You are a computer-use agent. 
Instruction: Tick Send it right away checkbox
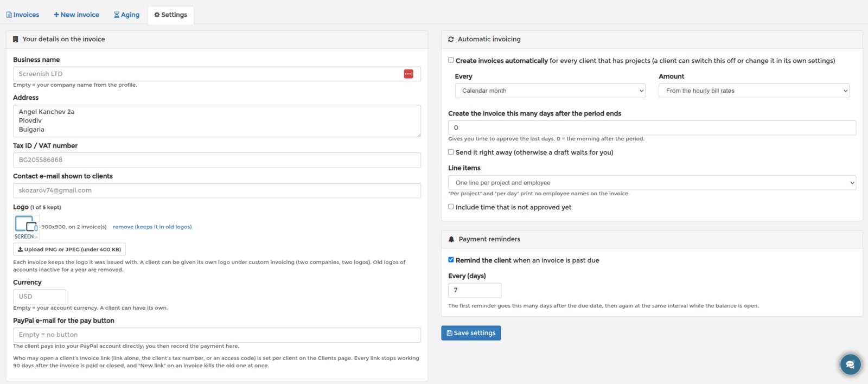tap(451, 152)
